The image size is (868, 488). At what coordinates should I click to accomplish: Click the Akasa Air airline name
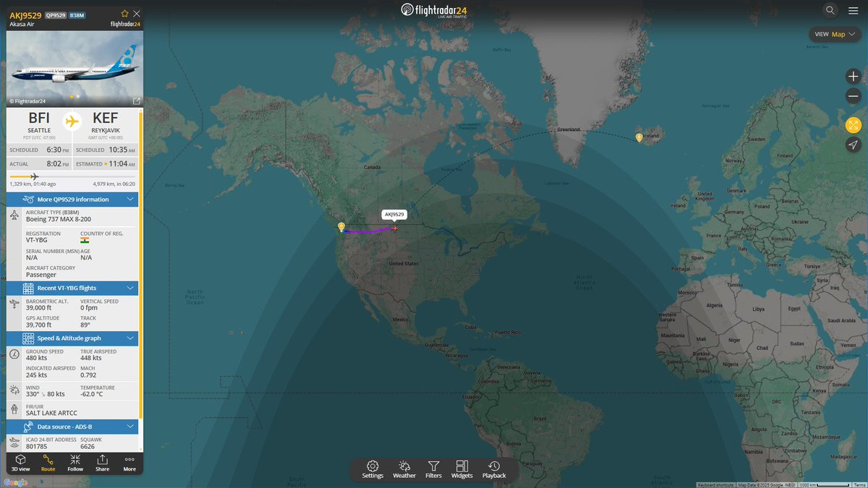(22, 24)
